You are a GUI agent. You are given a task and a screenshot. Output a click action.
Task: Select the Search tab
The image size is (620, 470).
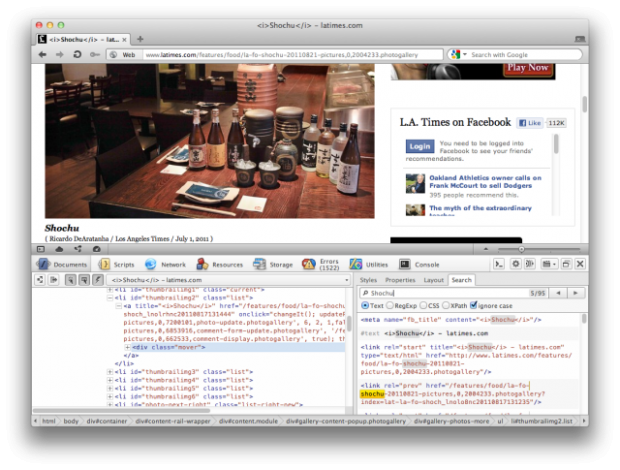tap(461, 280)
